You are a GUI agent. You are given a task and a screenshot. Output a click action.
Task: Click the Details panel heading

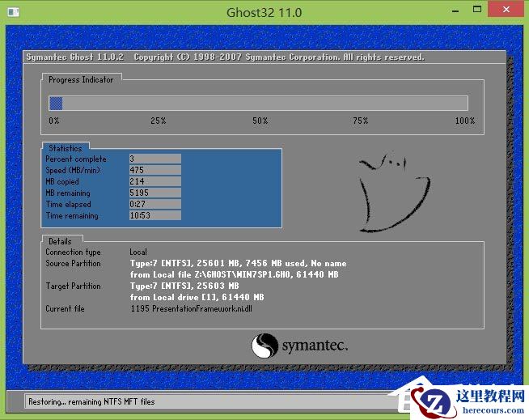click(60, 241)
